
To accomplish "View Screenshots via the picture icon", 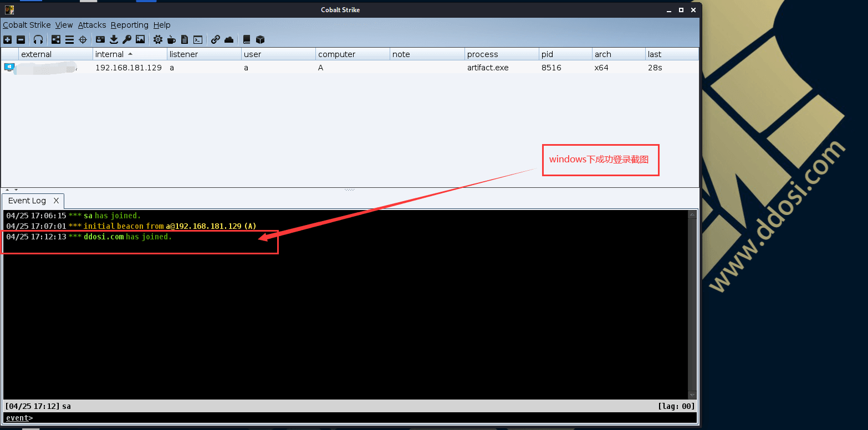I will click(x=140, y=39).
